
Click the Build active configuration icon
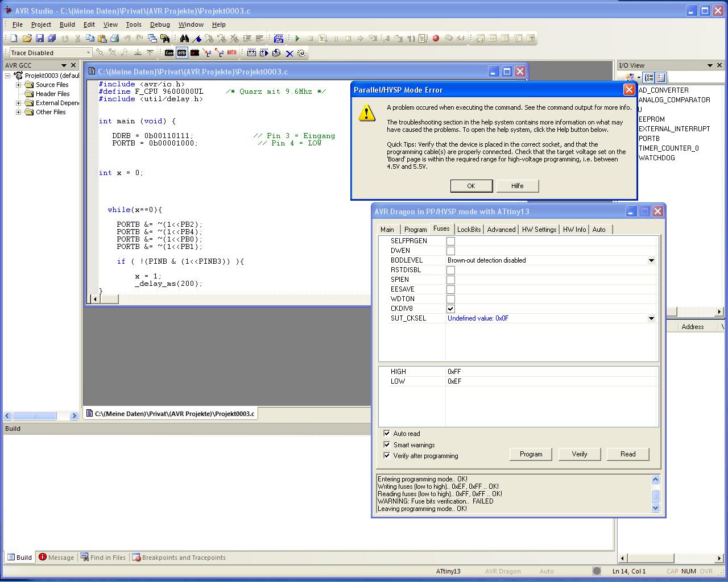point(251,53)
